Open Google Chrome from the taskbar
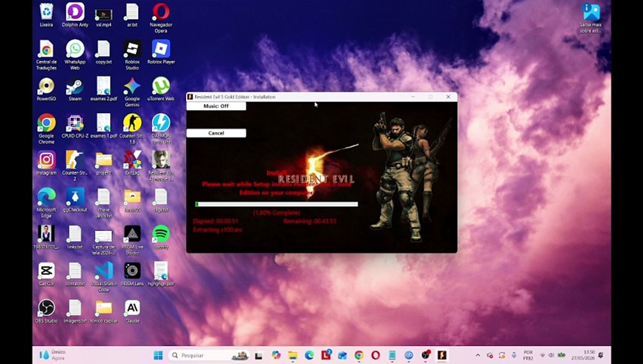This screenshot has width=643, height=364. 358,355
